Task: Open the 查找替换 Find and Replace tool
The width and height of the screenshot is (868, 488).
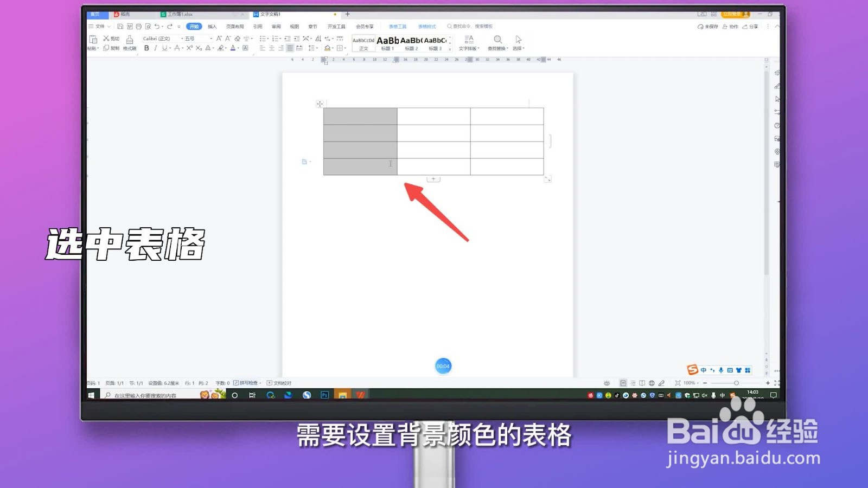Action: point(497,43)
